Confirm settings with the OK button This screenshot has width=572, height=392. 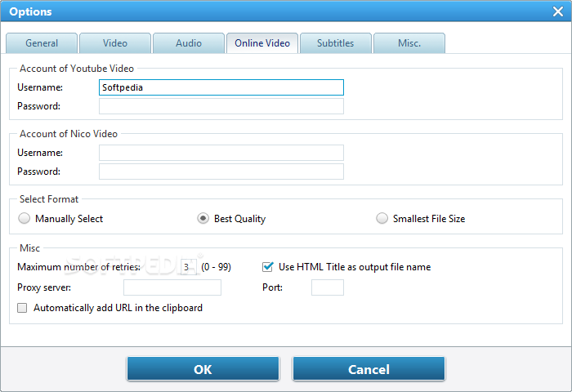tap(203, 369)
